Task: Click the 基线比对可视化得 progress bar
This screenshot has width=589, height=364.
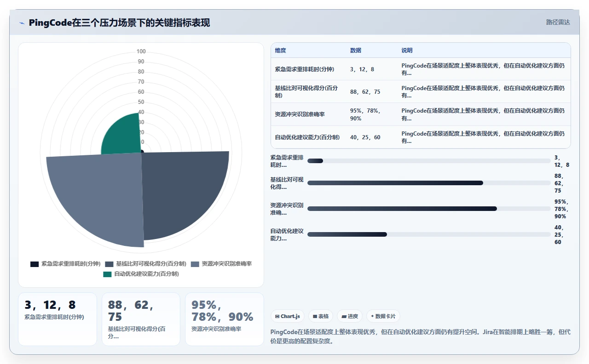Action: 429,183
